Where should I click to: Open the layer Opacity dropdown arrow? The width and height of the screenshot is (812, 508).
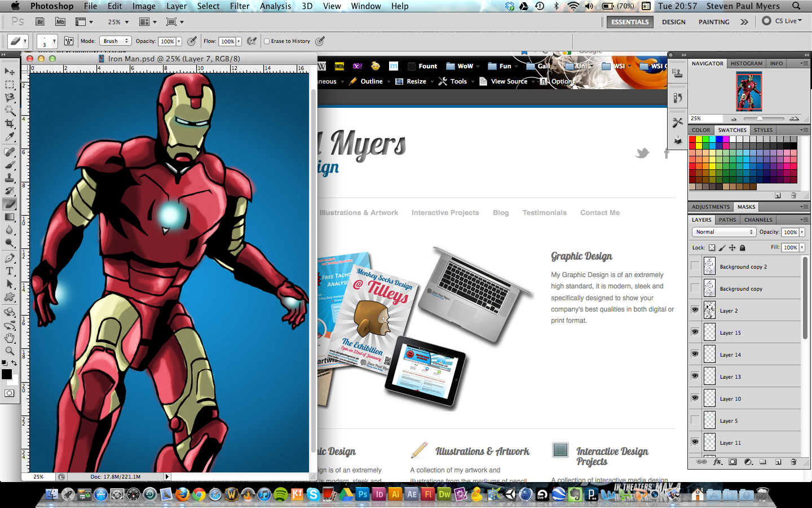tap(802, 232)
